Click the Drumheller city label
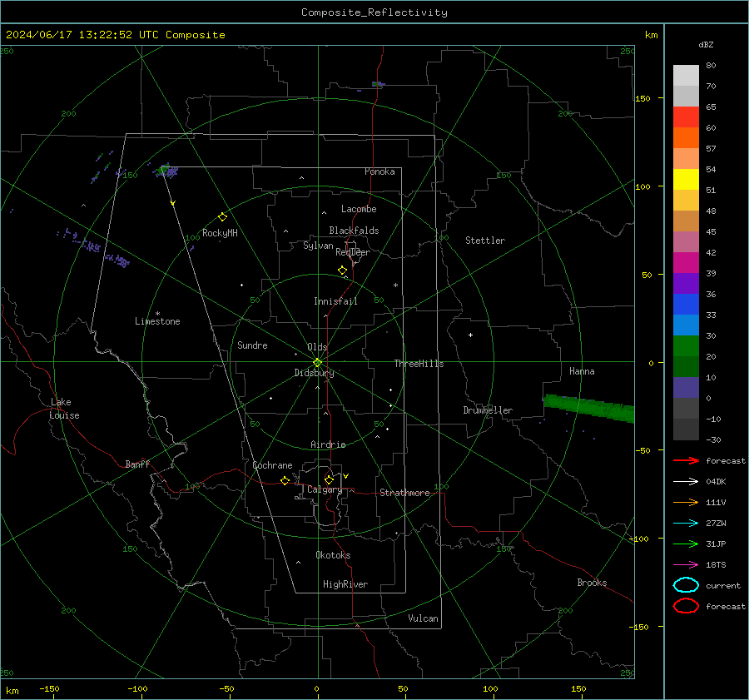 (488, 410)
